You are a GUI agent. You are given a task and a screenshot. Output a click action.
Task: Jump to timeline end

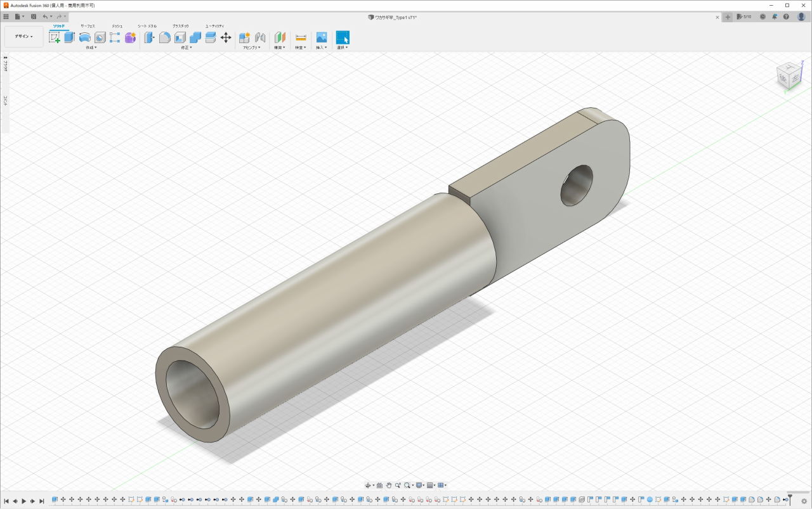(42, 501)
